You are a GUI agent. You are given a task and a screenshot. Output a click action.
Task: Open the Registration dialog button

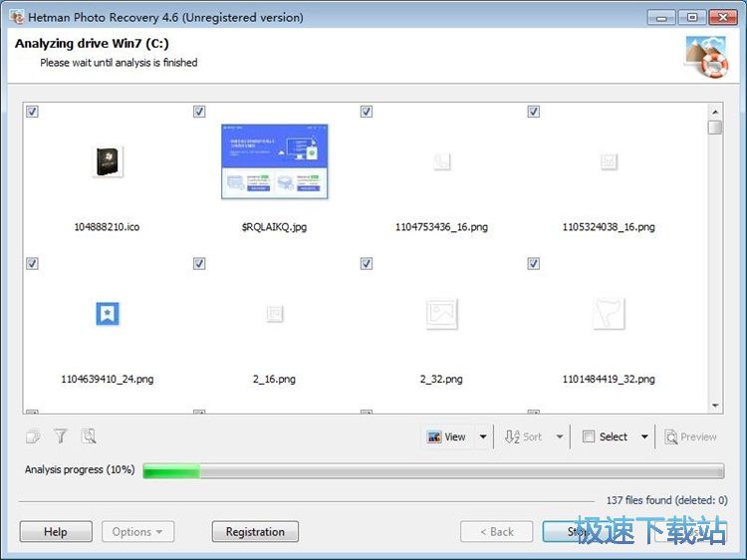point(255,532)
